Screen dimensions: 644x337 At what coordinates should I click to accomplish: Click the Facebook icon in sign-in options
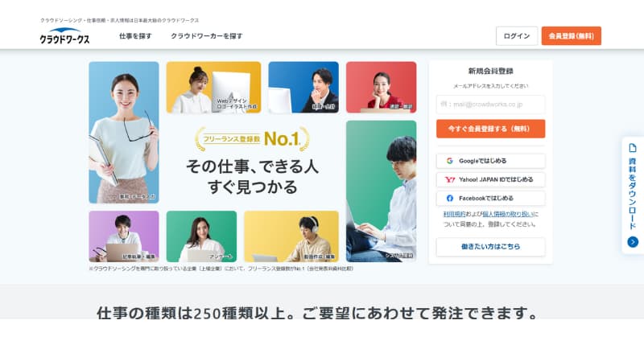(450, 199)
